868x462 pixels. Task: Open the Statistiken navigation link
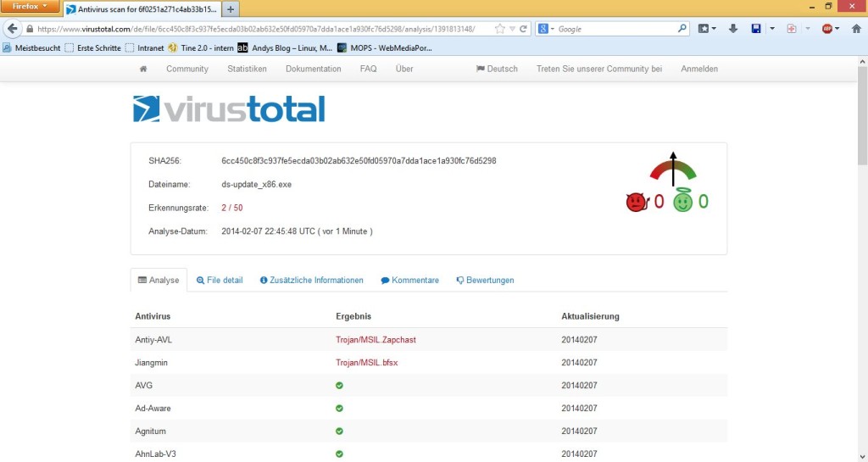point(247,69)
